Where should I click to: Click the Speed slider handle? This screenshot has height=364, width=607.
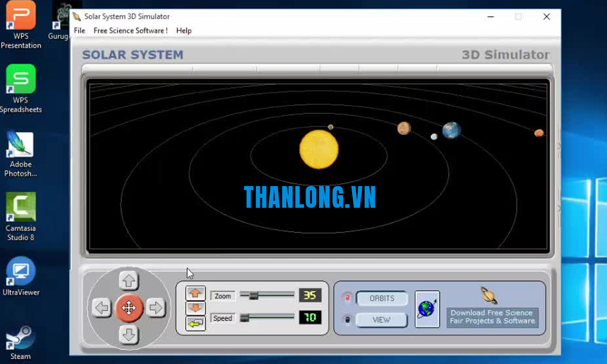[245, 317]
